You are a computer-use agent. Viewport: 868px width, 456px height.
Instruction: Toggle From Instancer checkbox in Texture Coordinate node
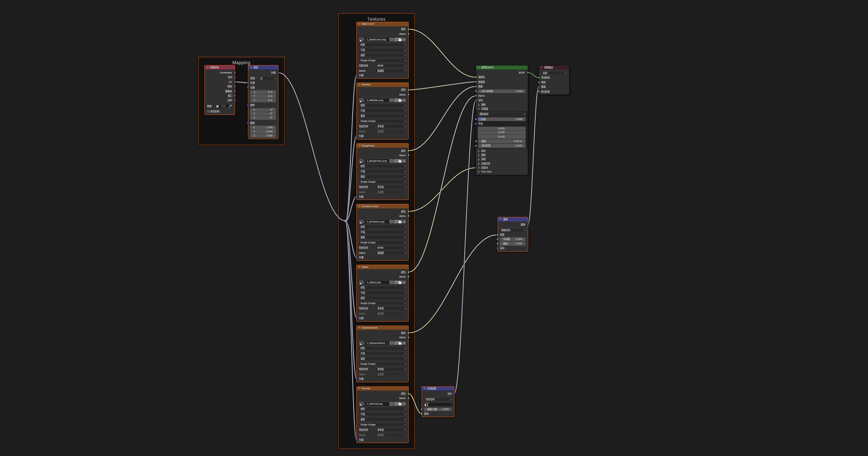(x=208, y=111)
